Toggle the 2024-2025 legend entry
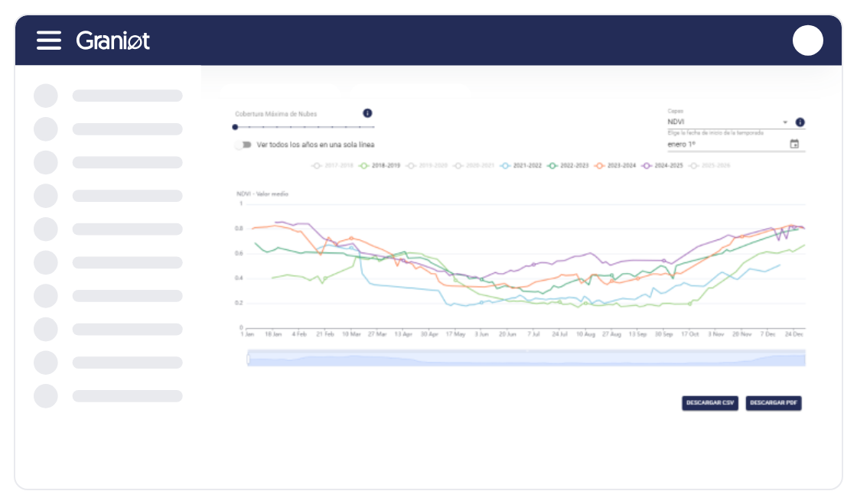857x504 pixels. [663, 165]
